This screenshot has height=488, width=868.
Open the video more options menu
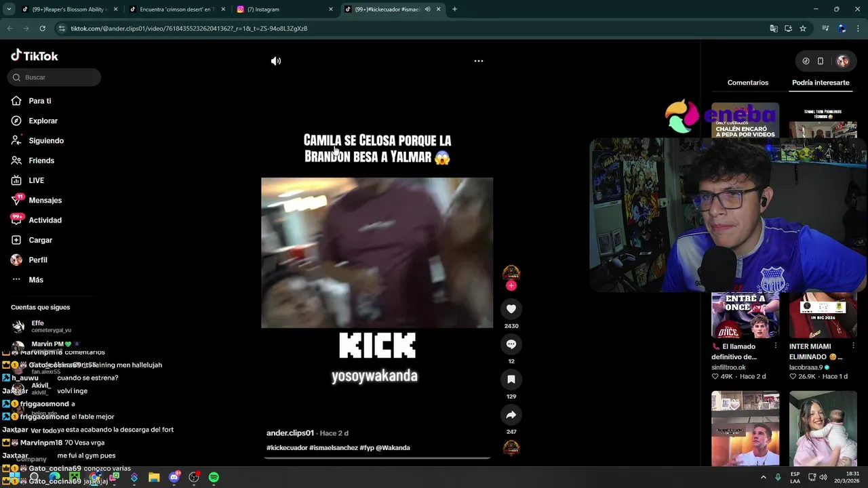click(x=479, y=61)
